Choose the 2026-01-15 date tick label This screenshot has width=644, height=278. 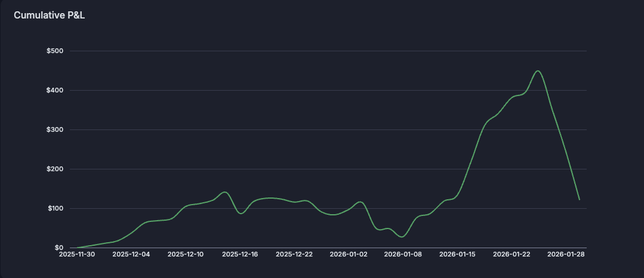click(458, 254)
